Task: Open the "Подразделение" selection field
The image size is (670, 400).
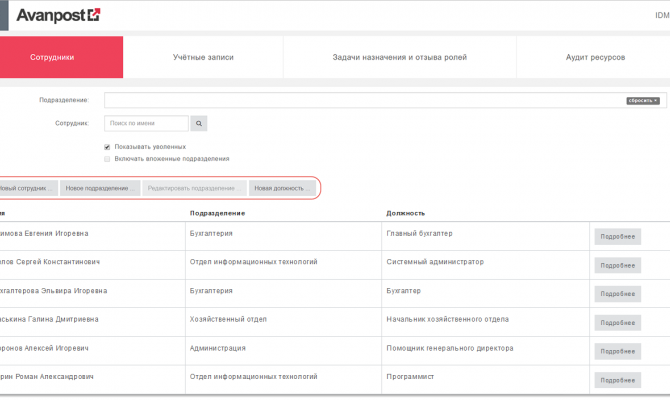Action: tap(360, 101)
